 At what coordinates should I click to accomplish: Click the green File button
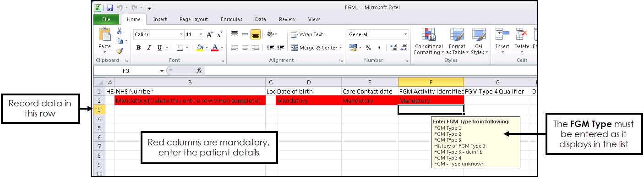click(x=106, y=19)
